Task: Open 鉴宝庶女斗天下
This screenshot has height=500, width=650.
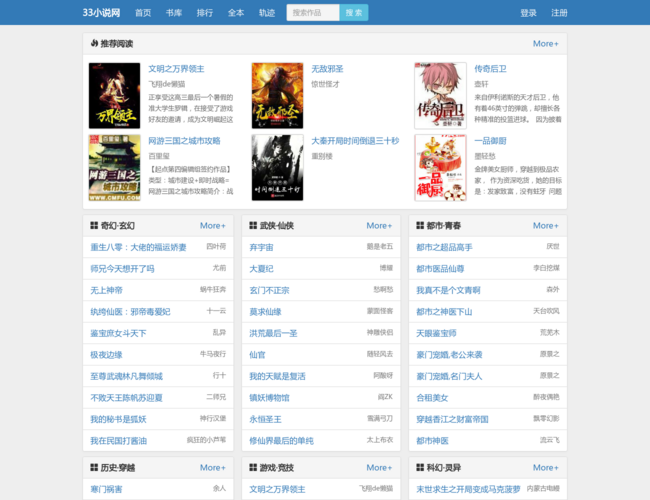Action: (x=119, y=333)
